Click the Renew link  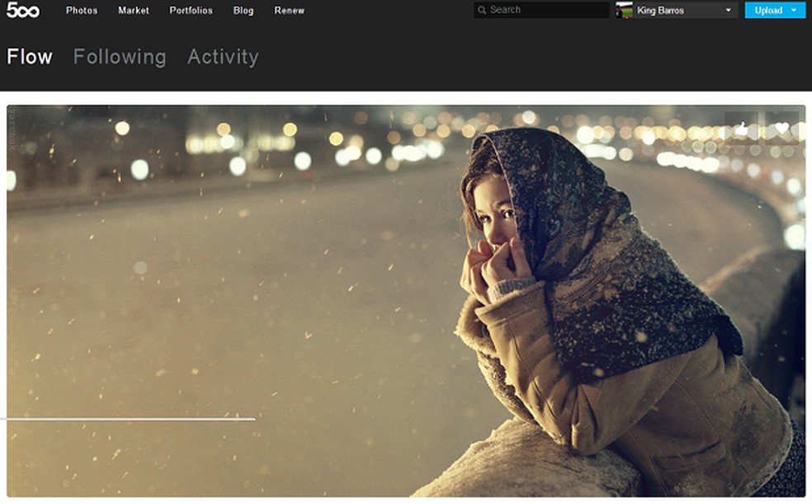290,11
